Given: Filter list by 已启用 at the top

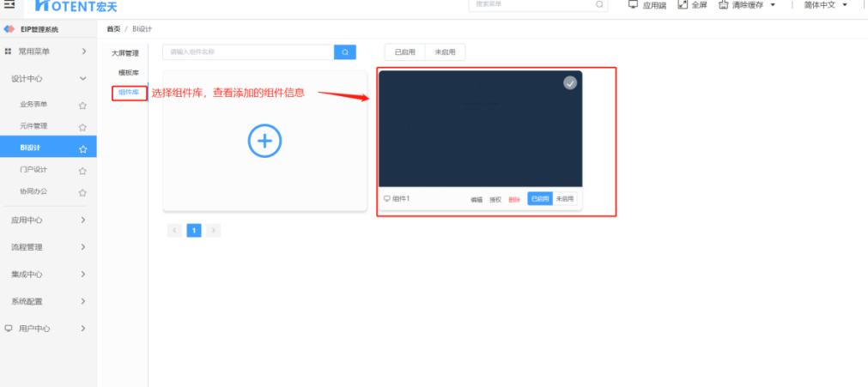Looking at the screenshot, I should click(404, 52).
